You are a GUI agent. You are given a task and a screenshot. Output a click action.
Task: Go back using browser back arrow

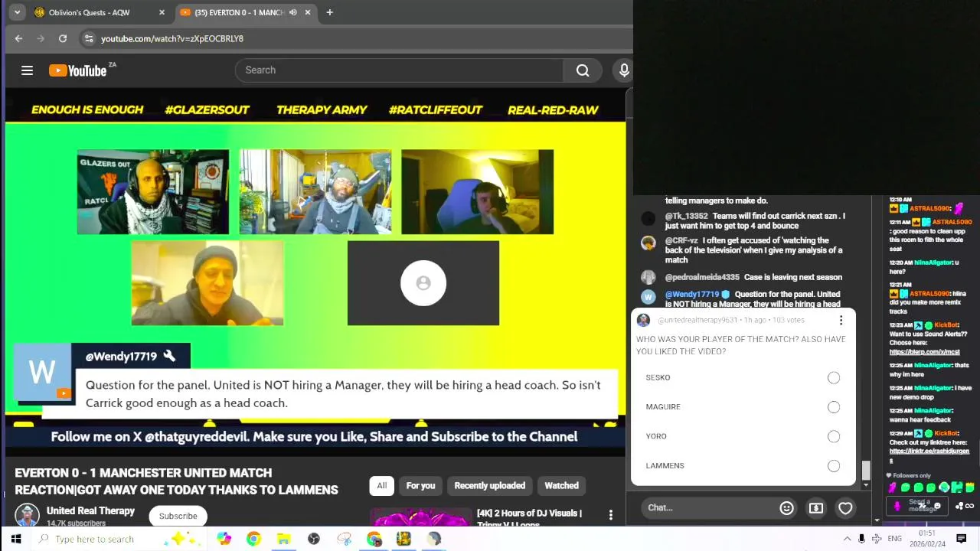19,38
